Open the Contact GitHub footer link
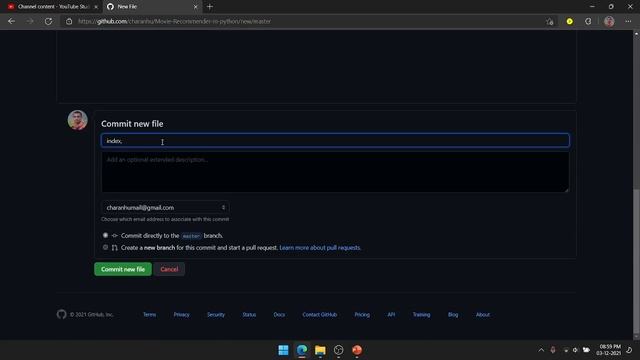This screenshot has width=640, height=360. (x=320, y=315)
